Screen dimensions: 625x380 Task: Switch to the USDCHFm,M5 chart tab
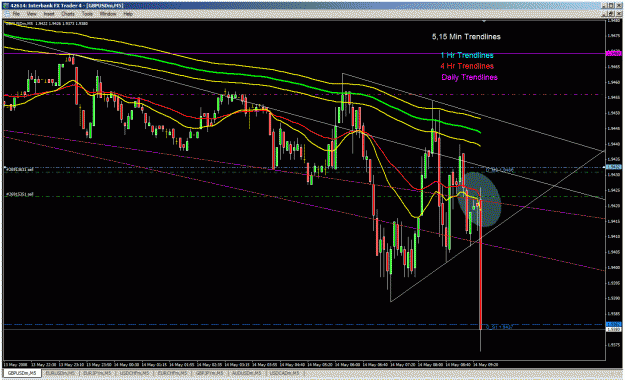point(135,373)
